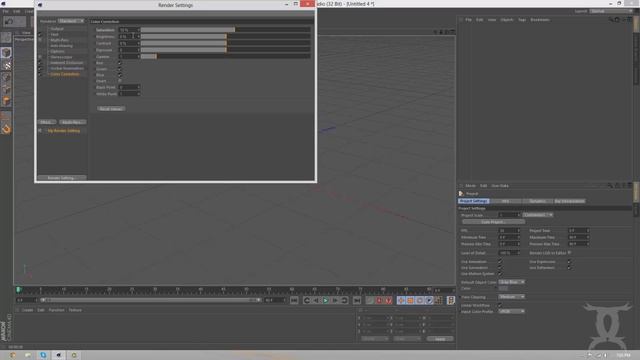Click search icon in Attribute Manager
The image size is (640, 360).
tap(611, 185)
